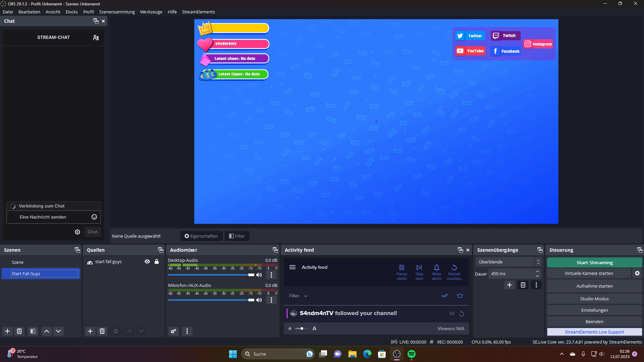Open the Szenensammlung menu
This screenshot has width=644, height=362.
tap(117, 12)
